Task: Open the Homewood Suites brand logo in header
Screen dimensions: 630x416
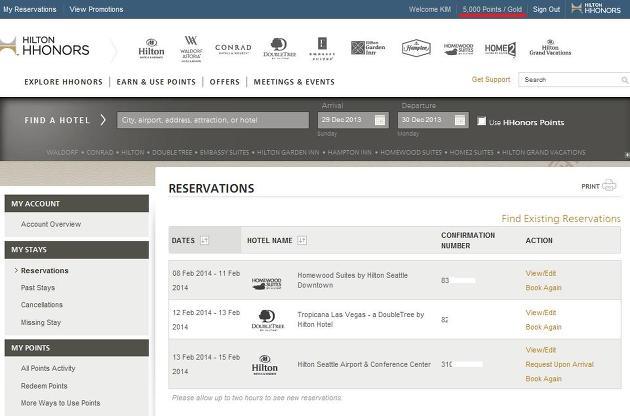Action: pyautogui.click(x=458, y=49)
